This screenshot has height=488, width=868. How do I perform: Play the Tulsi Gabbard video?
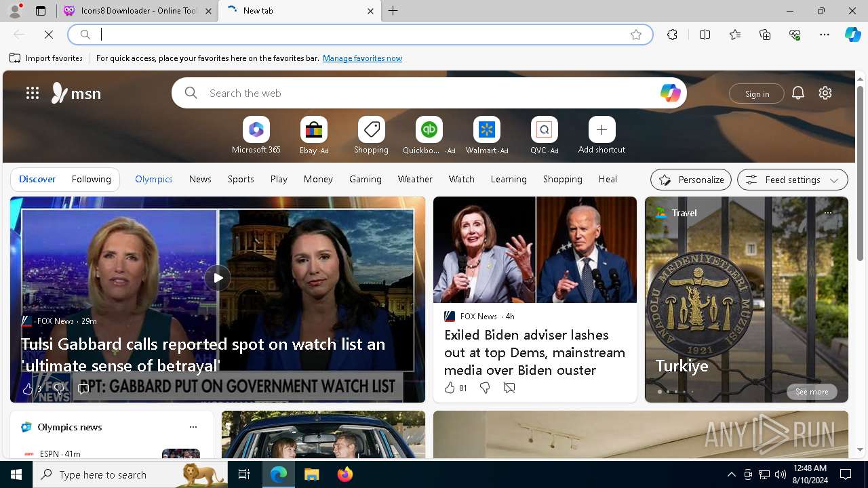pyautogui.click(x=218, y=277)
